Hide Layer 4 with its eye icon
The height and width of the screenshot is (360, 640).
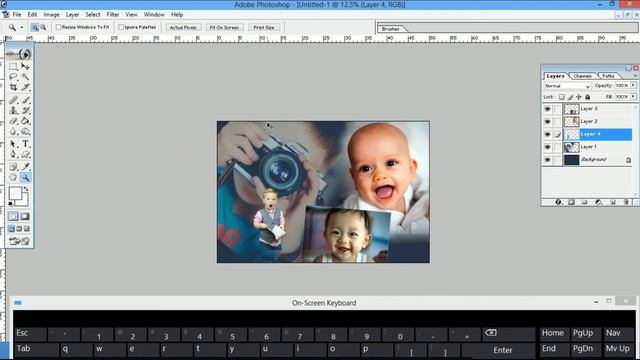coord(547,134)
